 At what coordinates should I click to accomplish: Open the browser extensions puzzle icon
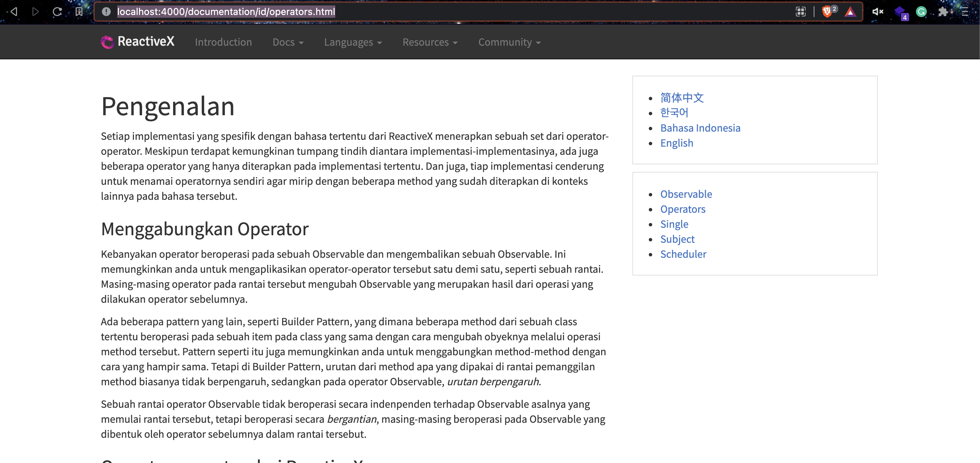pyautogui.click(x=944, y=12)
